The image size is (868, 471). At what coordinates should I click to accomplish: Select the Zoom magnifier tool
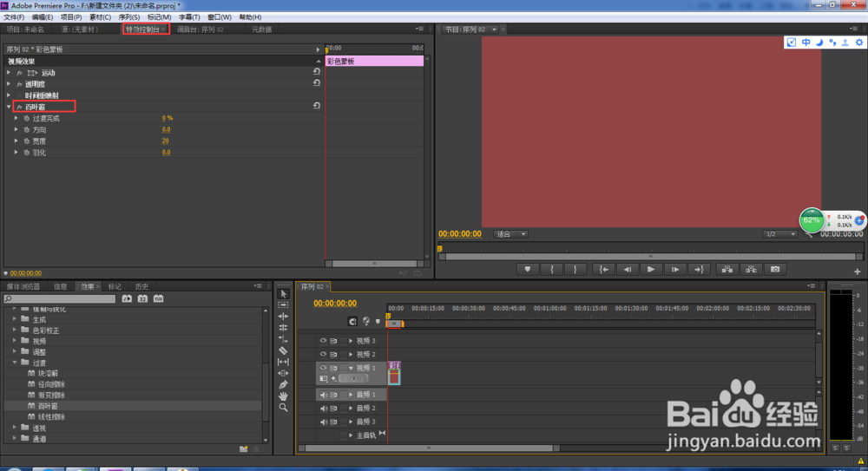[x=284, y=408]
